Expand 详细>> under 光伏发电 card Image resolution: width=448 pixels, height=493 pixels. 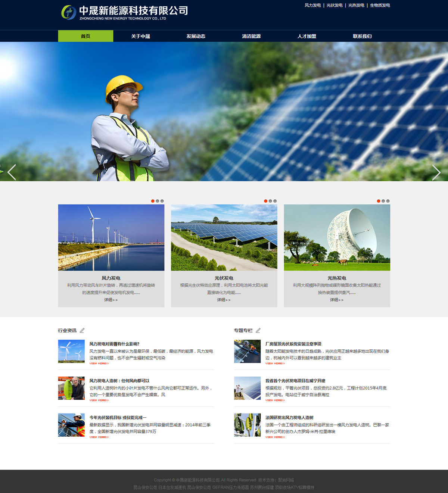[x=224, y=300]
